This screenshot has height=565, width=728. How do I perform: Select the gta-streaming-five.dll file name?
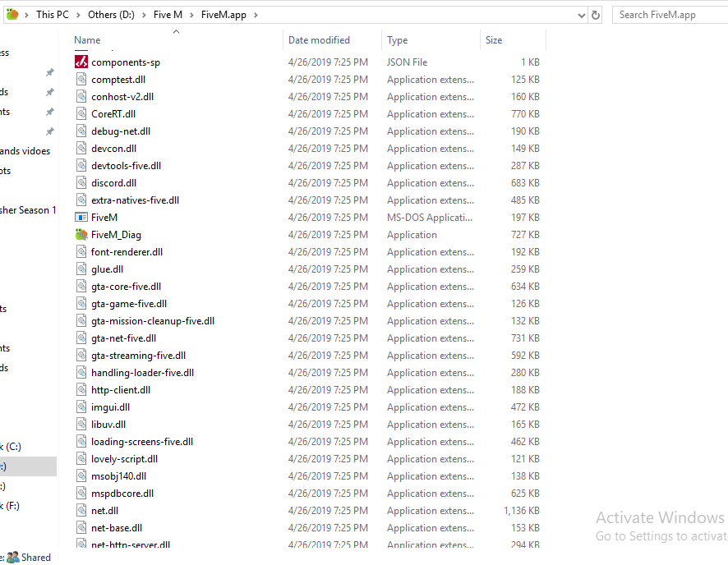pyautogui.click(x=138, y=356)
